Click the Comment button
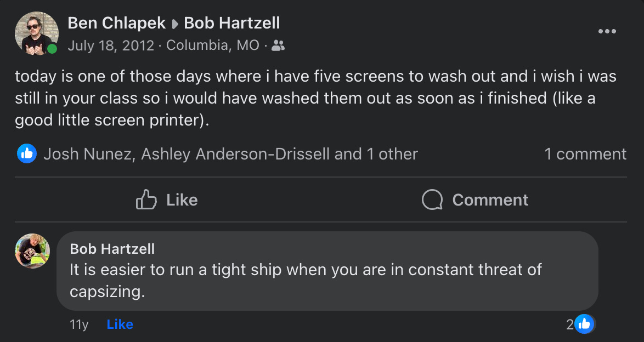The width and height of the screenshot is (644, 342). tap(475, 200)
